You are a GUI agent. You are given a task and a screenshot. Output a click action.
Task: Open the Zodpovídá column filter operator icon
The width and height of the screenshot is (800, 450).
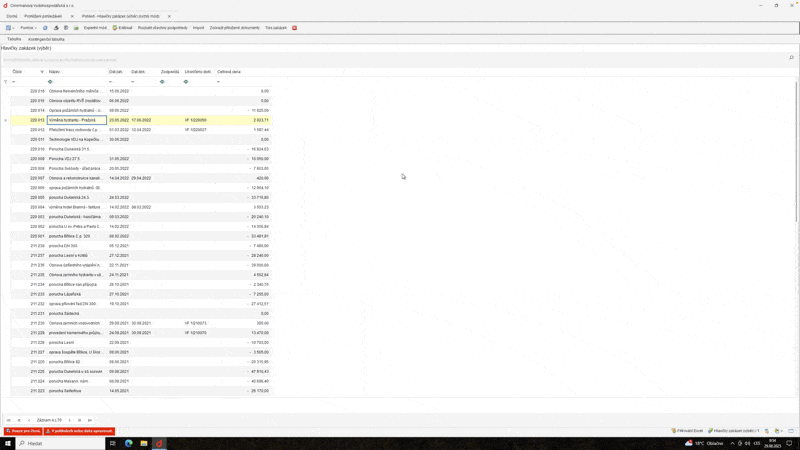point(162,82)
